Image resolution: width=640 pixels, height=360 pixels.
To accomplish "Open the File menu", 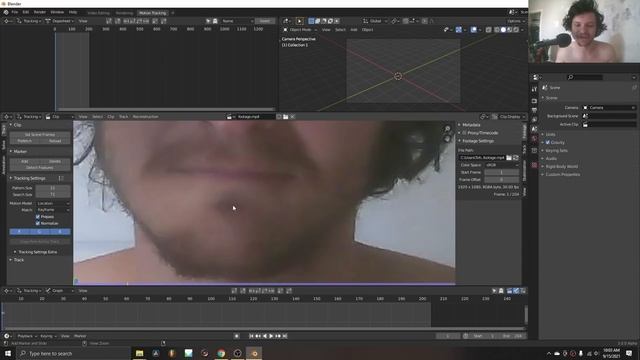I will [x=15, y=12].
